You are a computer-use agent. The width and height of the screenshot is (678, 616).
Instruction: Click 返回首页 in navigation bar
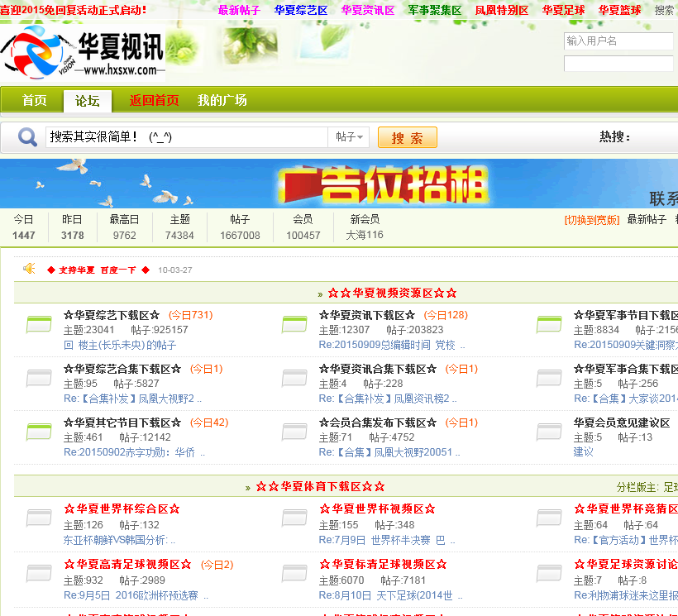point(154,100)
